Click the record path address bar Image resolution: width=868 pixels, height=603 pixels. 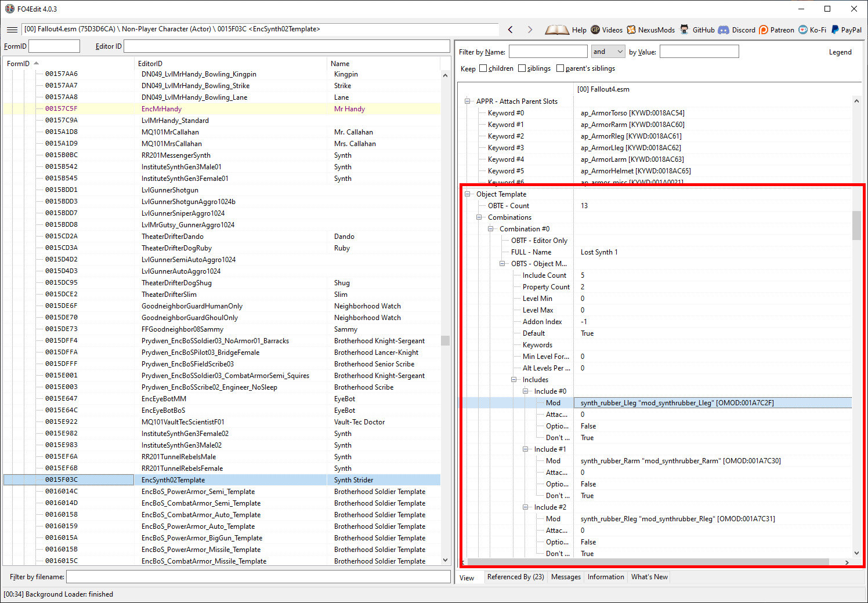tap(260, 29)
